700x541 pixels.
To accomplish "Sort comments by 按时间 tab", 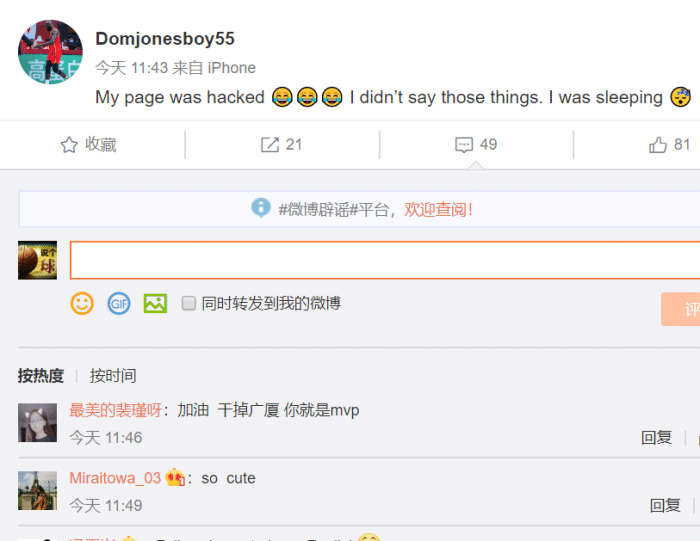I will click(113, 375).
